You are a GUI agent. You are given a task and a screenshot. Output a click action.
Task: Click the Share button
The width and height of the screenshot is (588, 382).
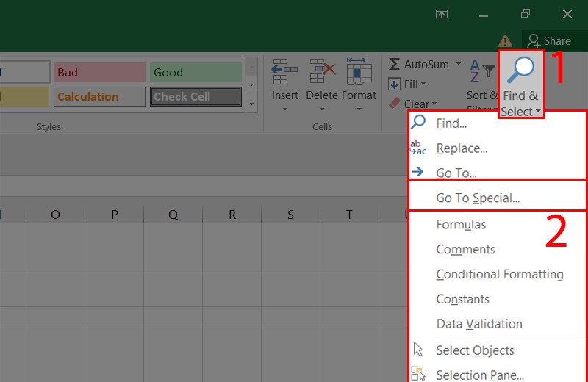coord(549,41)
